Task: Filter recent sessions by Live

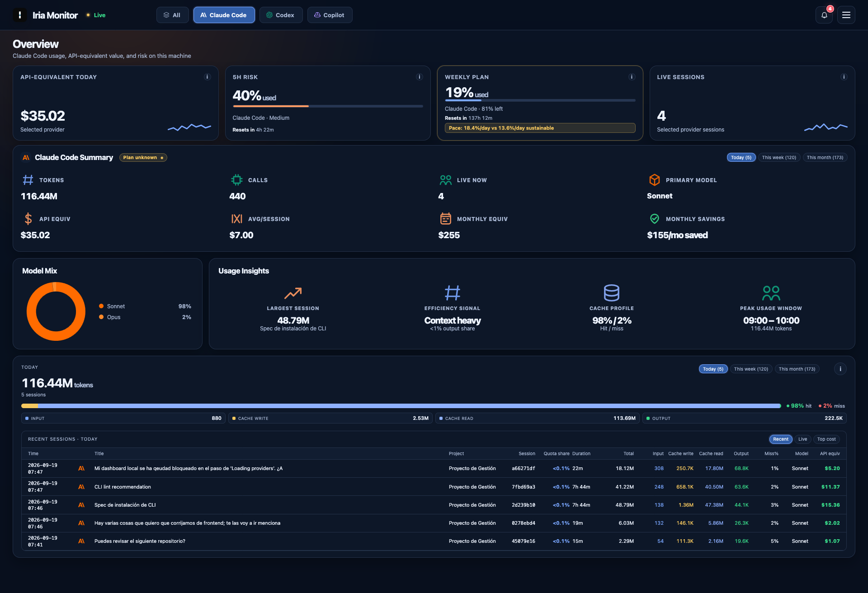Action: coord(802,439)
